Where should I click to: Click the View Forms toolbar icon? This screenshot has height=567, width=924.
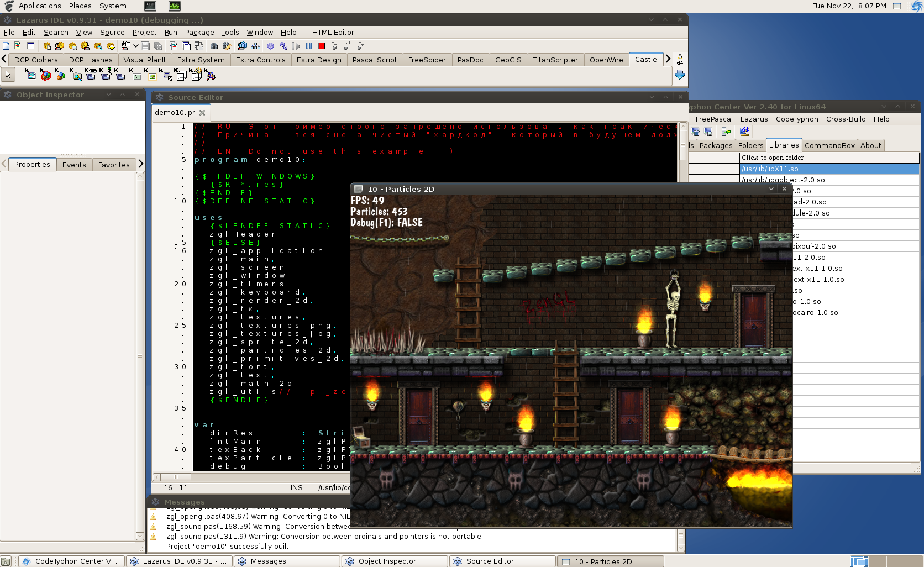point(186,46)
